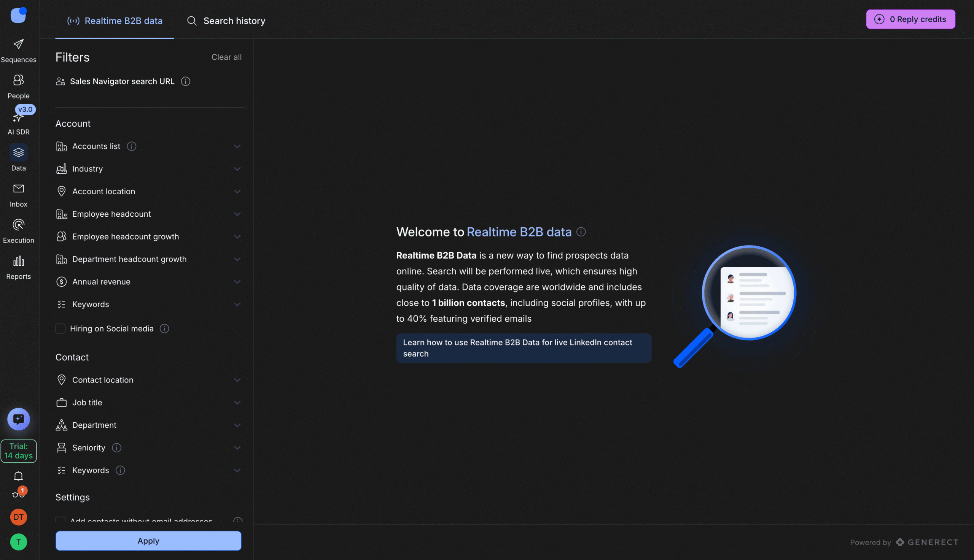The image size is (974, 560).
Task: Open the 0 Reply credits button
Action: pyautogui.click(x=910, y=19)
